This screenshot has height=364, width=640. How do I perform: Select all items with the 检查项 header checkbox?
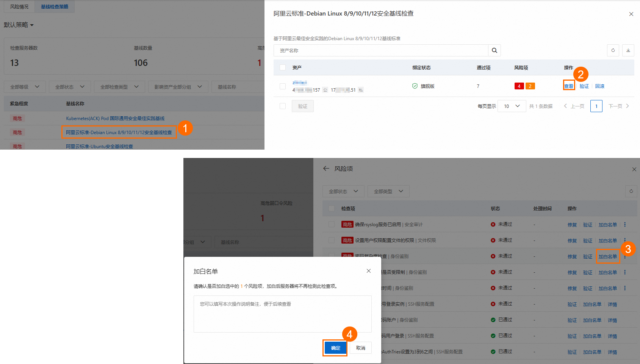tap(332, 208)
